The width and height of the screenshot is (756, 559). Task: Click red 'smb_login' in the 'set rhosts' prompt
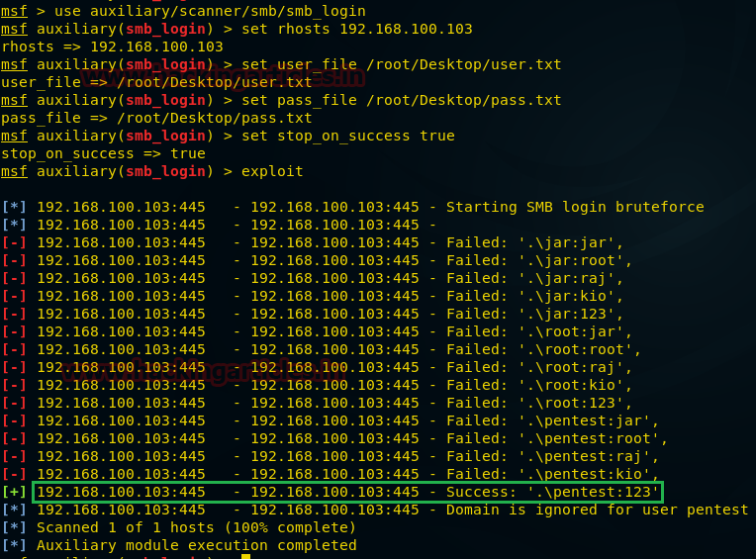[x=165, y=29]
